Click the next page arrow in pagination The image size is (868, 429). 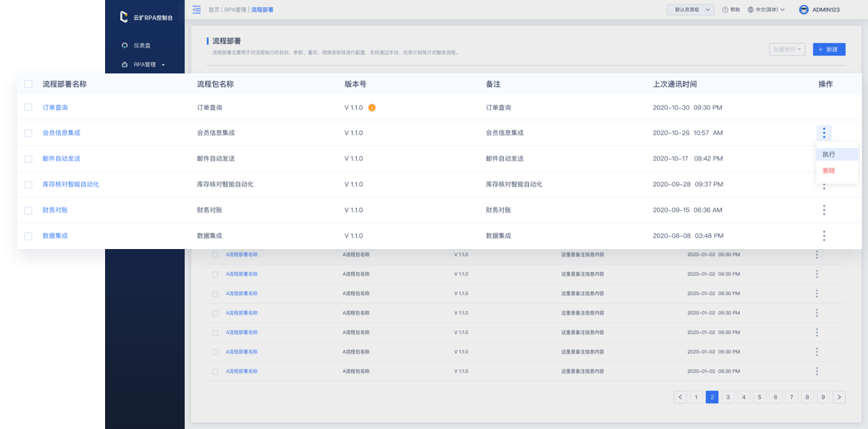coord(838,397)
